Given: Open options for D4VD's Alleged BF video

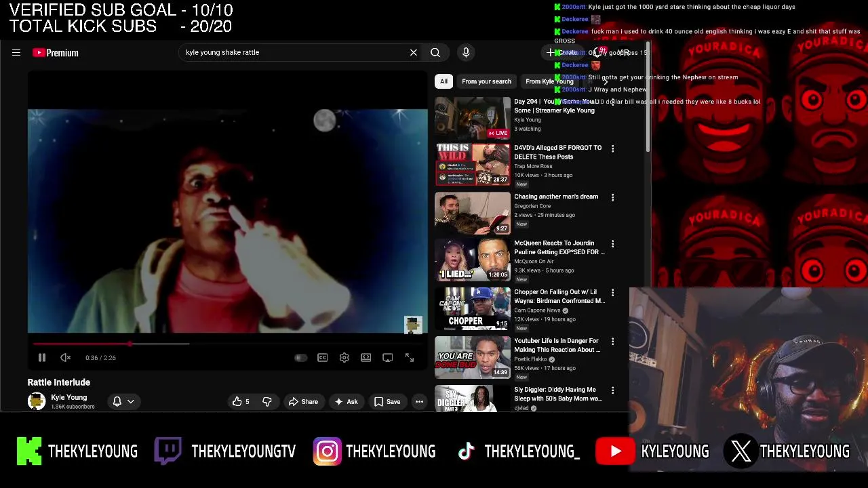Looking at the screenshot, I should (x=612, y=148).
